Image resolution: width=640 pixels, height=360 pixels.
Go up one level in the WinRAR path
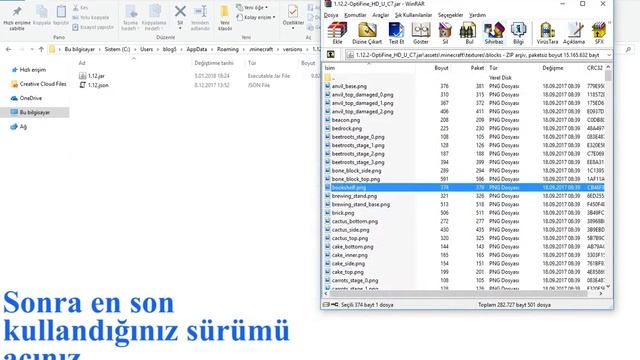coord(331,55)
